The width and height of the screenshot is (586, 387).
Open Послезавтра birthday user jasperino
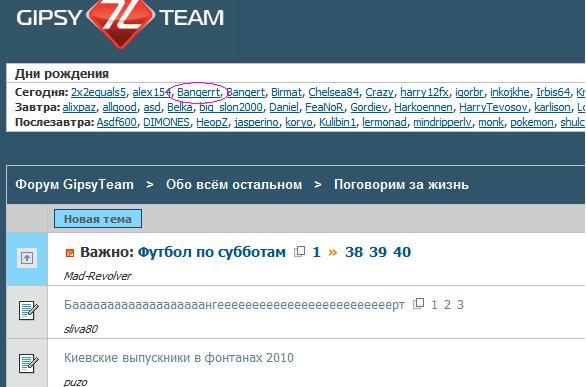point(256,123)
